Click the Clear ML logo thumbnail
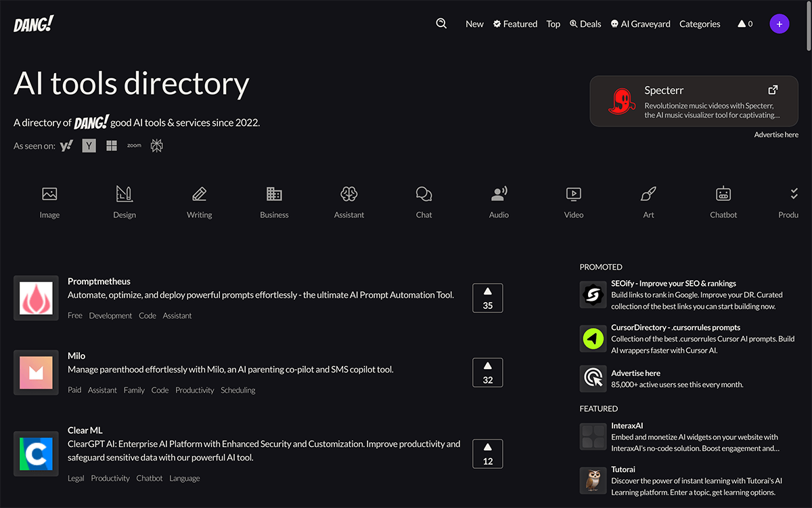 36,454
